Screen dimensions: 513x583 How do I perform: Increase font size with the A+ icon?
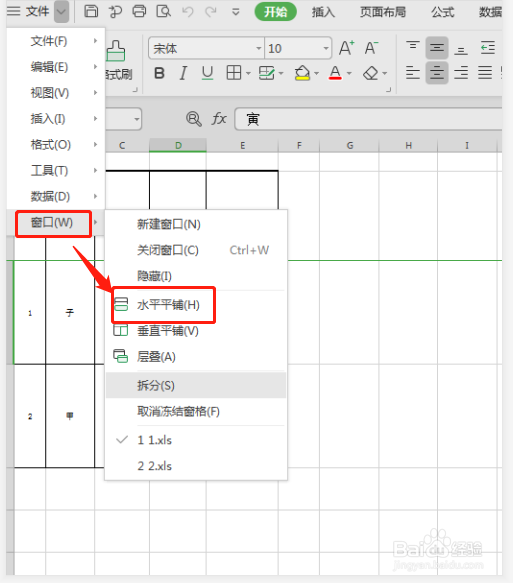pos(346,48)
